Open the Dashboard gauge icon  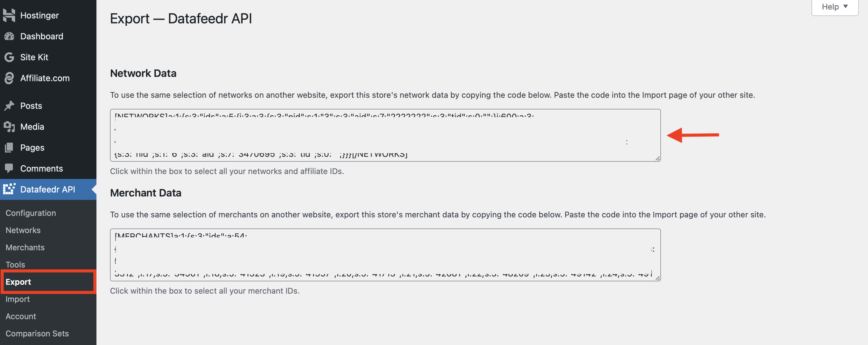9,36
